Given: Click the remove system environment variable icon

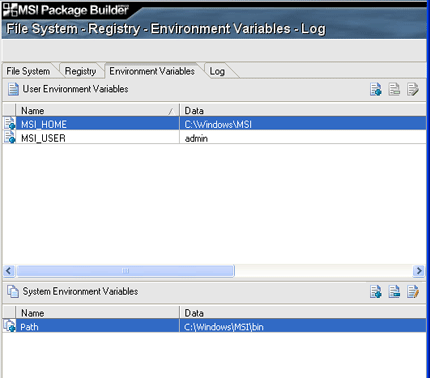Looking at the screenshot, I should point(394,292).
